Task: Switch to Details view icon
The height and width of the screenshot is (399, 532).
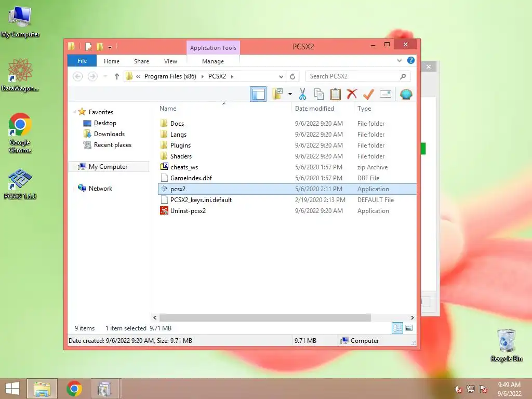Action: click(397, 328)
